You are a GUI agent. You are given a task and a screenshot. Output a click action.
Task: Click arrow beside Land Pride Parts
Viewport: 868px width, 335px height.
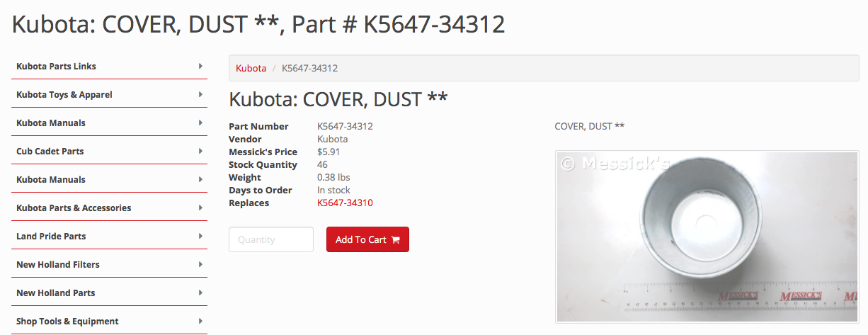[x=201, y=236]
